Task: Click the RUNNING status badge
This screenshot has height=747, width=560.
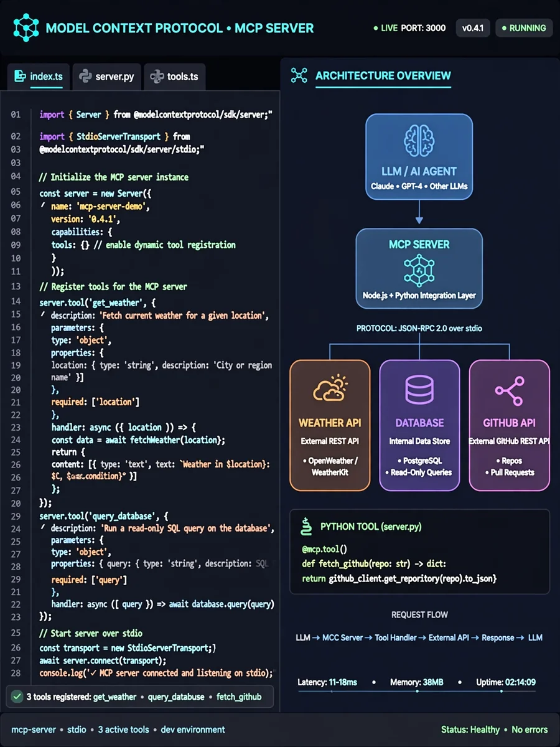Action: coord(525,28)
